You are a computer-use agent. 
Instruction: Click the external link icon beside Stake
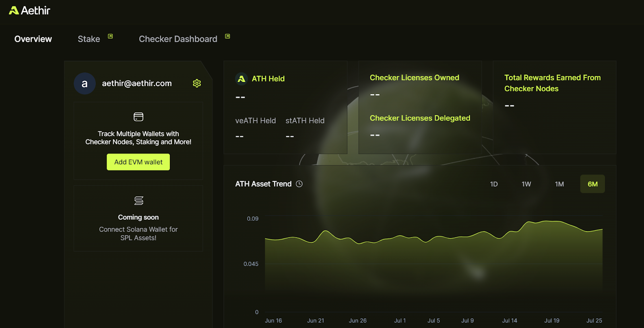click(x=110, y=36)
